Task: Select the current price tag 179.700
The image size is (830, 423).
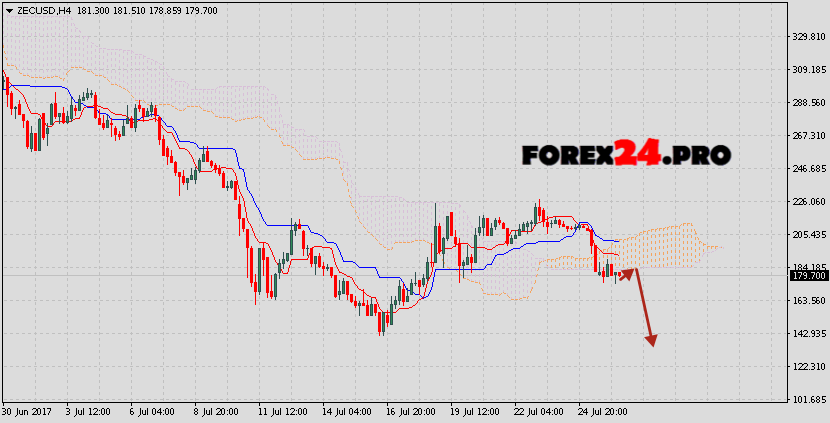Action: coord(808,275)
